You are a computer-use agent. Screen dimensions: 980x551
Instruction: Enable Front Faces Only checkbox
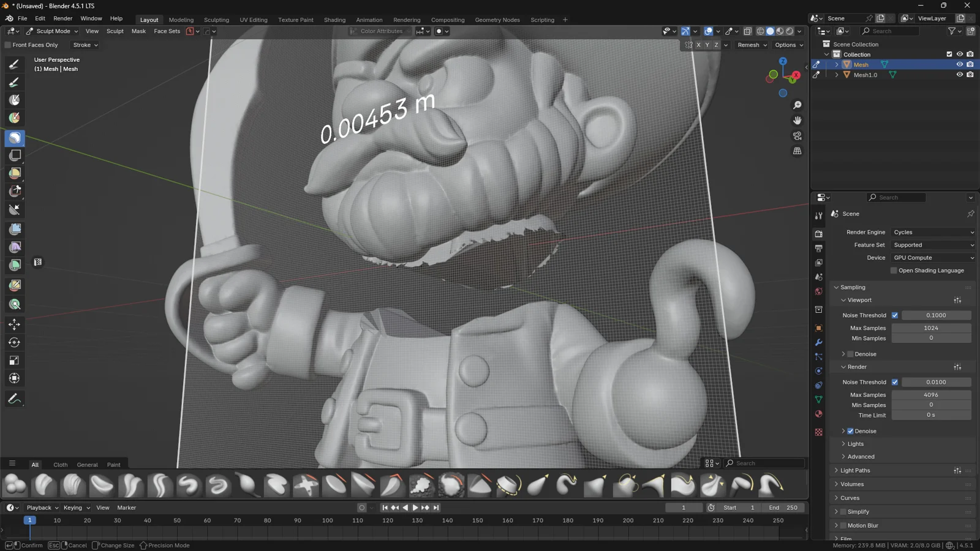tap(8, 45)
